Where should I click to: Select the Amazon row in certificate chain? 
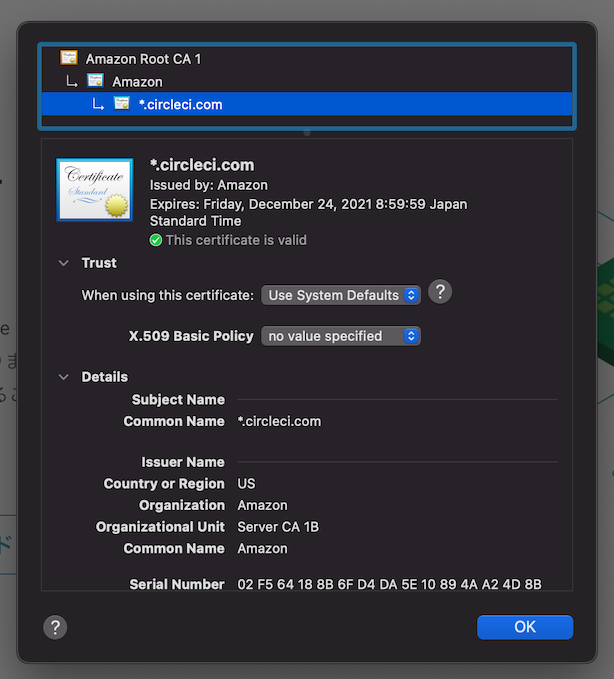[x=307, y=81]
